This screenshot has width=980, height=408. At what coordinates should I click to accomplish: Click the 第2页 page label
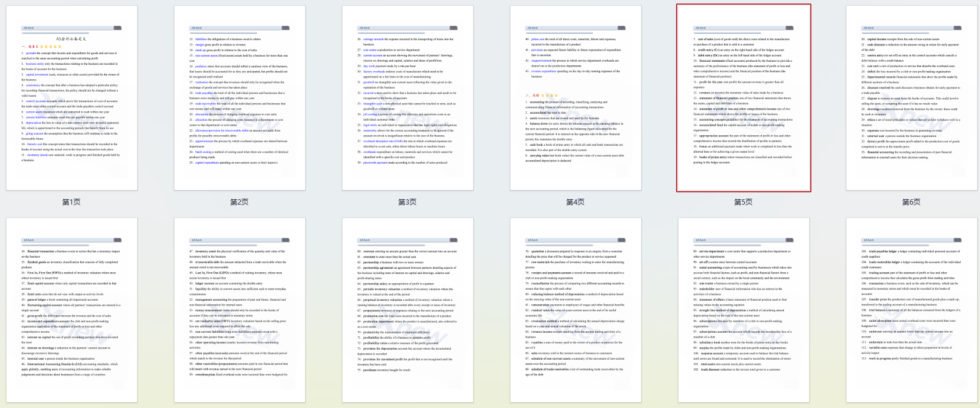pos(240,202)
